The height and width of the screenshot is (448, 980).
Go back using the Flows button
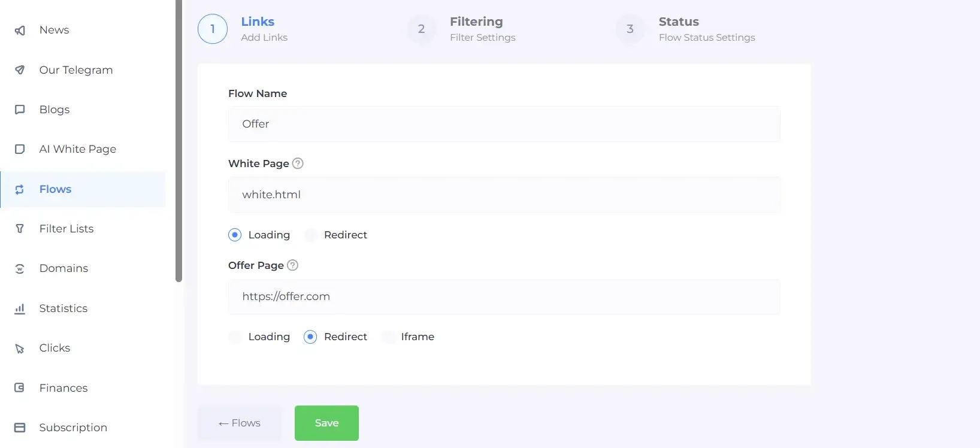240,423
